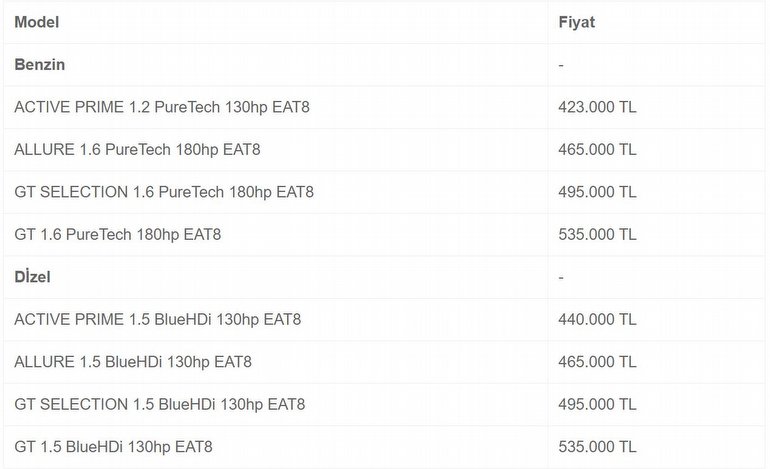This screenshot has height=469, width=770.
Task: Click ACTIVE PRIME 1.2 PureTech 130hp EAT8
Action: [162, 107]
